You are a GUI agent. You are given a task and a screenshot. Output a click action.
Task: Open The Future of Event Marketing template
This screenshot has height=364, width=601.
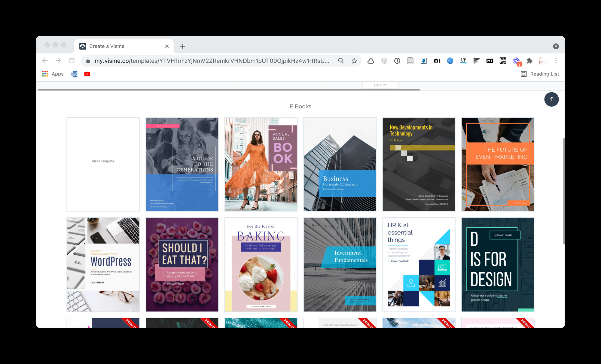(498, 164)
